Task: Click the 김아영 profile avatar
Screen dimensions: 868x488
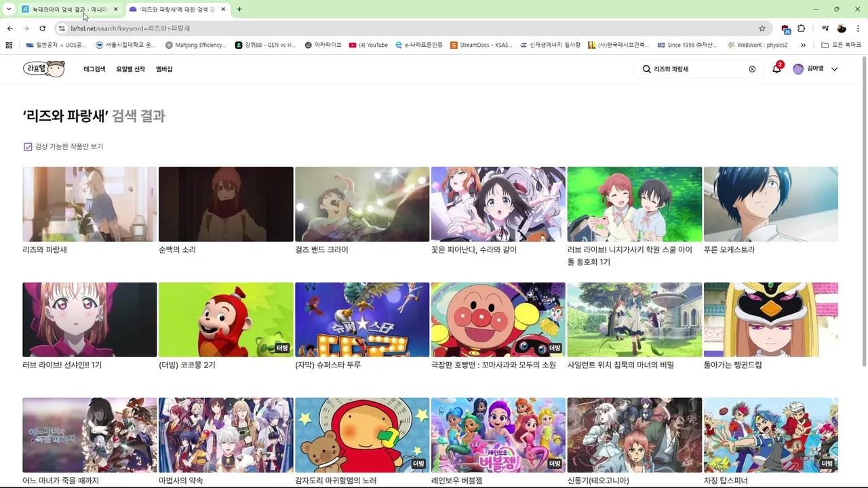Action: pos(798,69)
